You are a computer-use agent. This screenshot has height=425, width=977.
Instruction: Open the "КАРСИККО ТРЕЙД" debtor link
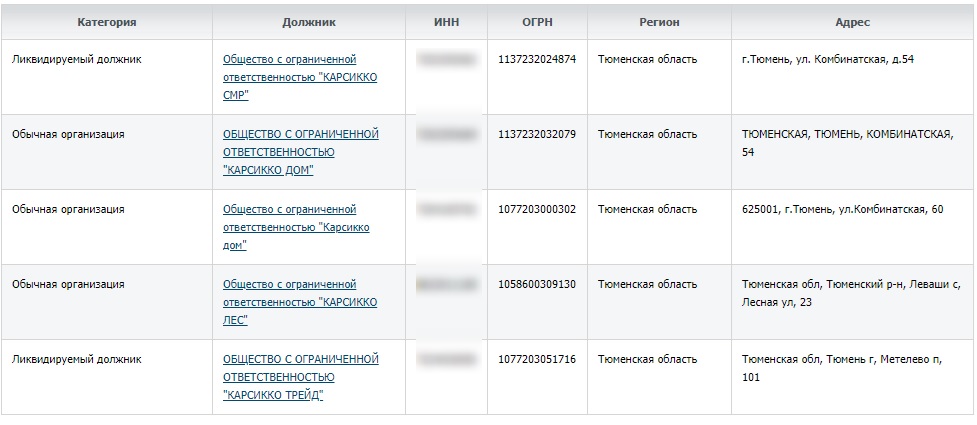coord(301,377)
